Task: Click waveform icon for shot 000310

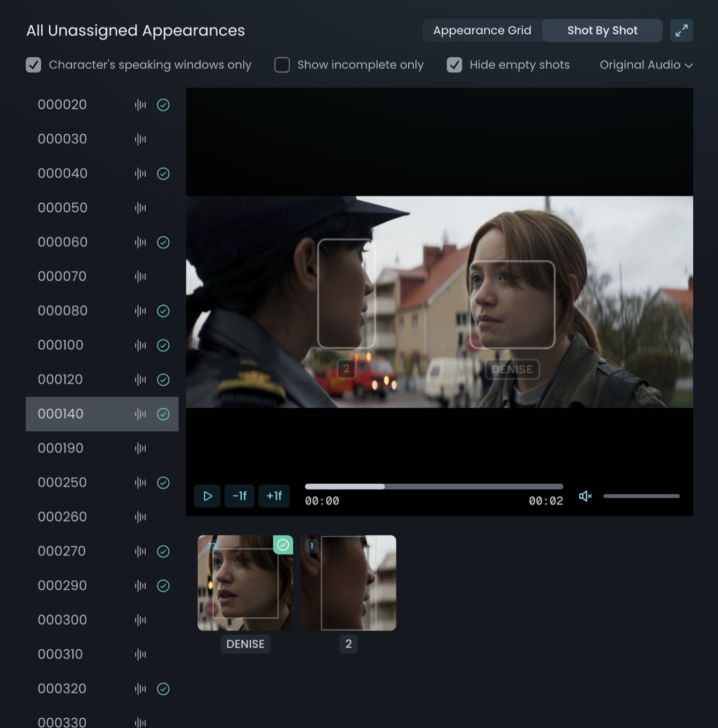Action: pos(140,655)
